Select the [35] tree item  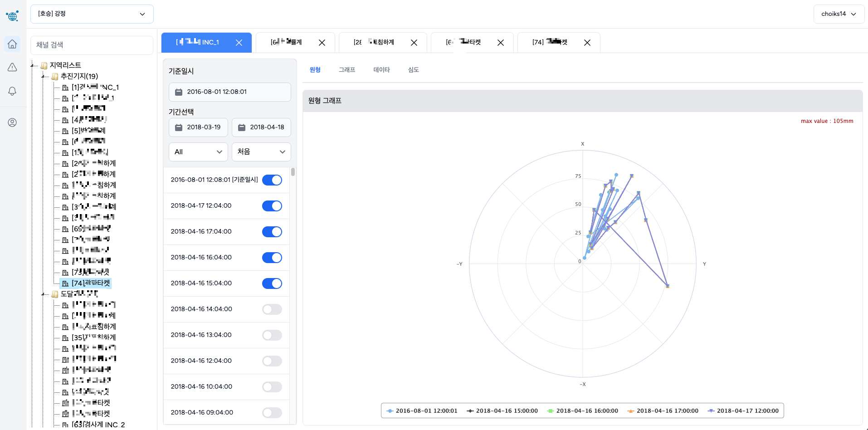(x=94, y=338)
